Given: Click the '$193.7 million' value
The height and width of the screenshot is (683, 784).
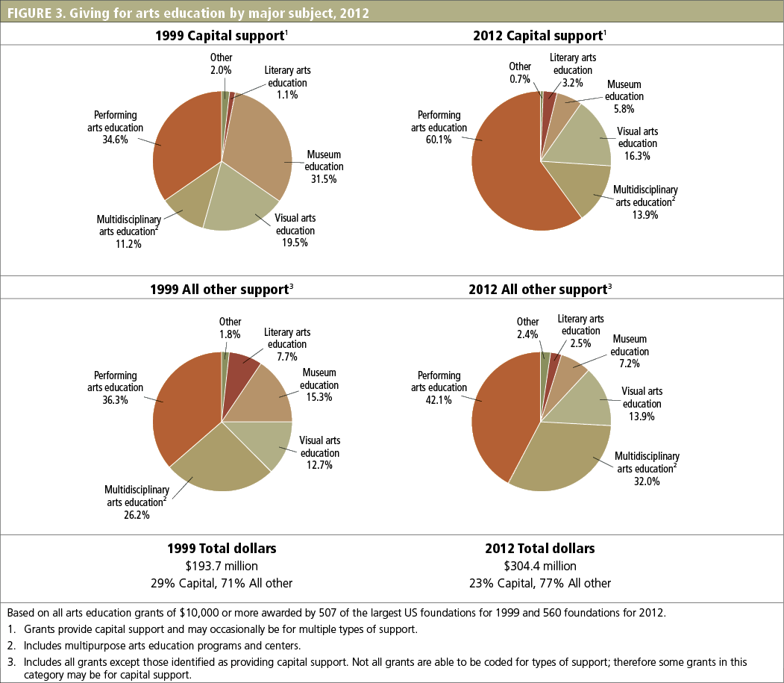Looking at the screenshot, I should click(x=222, y=566).
